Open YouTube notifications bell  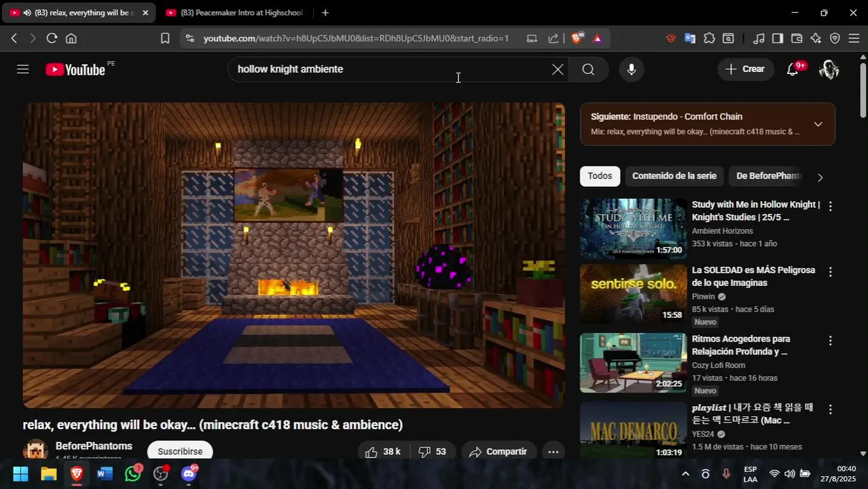coord(793,69)
